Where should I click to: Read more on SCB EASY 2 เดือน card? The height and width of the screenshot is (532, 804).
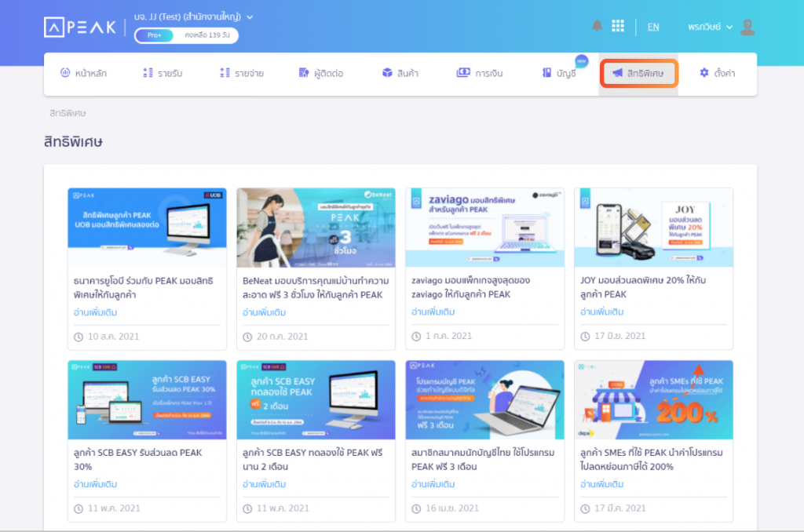tap(264, 484)
